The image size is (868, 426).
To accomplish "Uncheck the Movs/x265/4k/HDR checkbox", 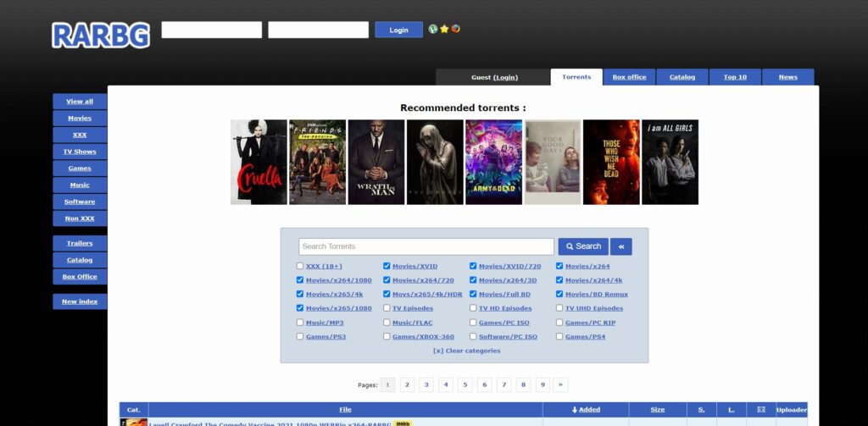I will pos(387,295).
